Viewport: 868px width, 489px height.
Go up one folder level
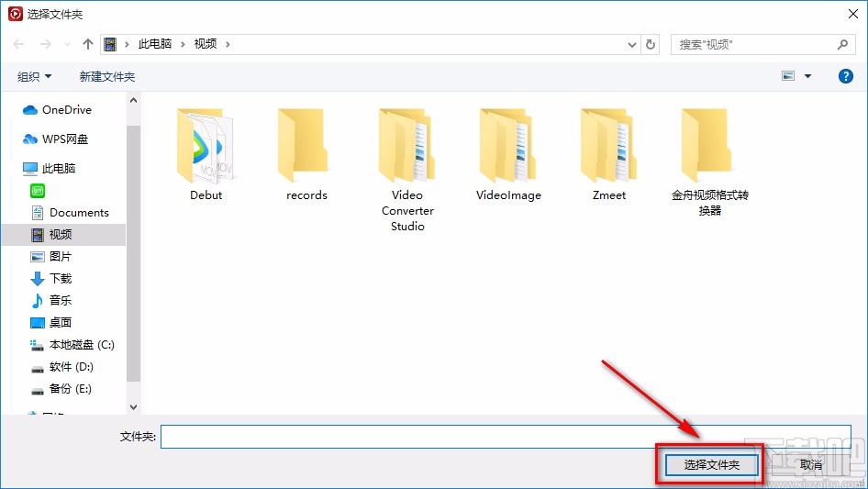87,44
